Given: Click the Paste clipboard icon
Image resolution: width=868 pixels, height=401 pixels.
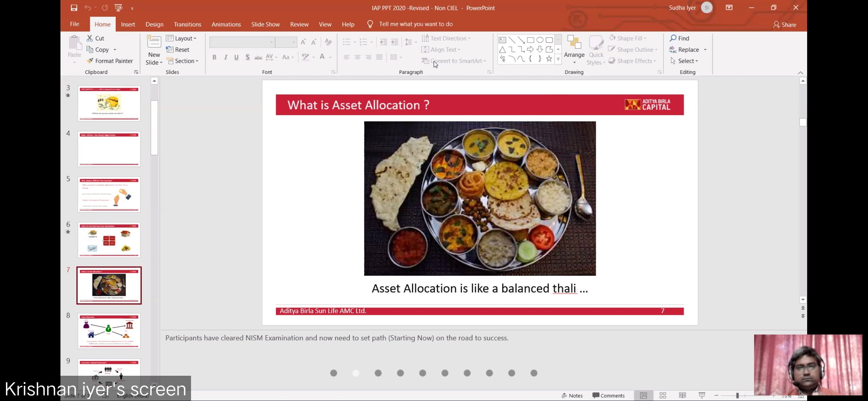Looking at the screenshot, I should click(x=75, y=43).
